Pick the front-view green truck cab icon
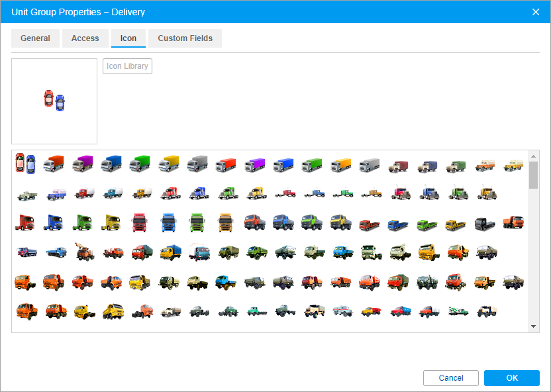551x392 pixels. 197,222
